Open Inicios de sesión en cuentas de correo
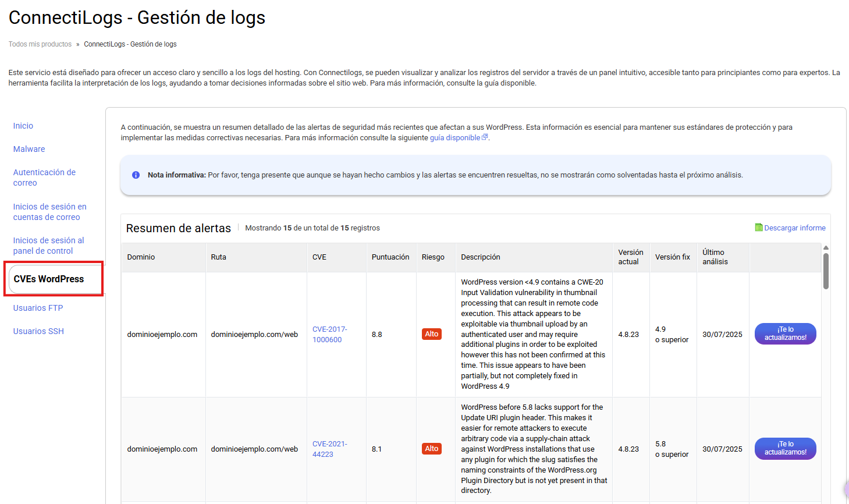 point(49,212)
